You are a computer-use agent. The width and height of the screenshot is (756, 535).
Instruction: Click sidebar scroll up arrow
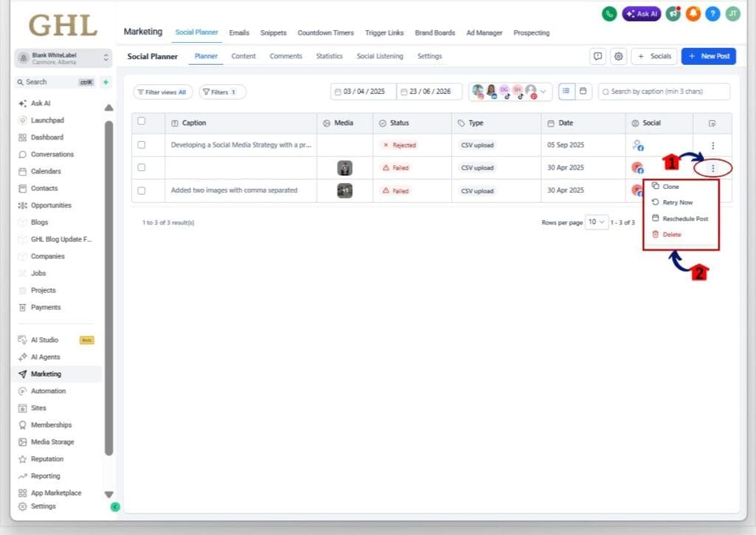pyautogui.click(x=109, y=108)
